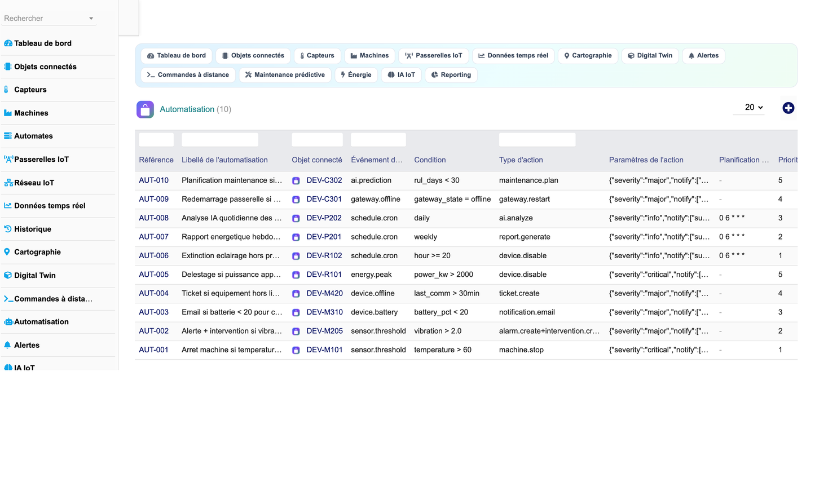Open automatisation AUT-001
The width and height of the screenshot is (815, 504).
click(153, 350)
